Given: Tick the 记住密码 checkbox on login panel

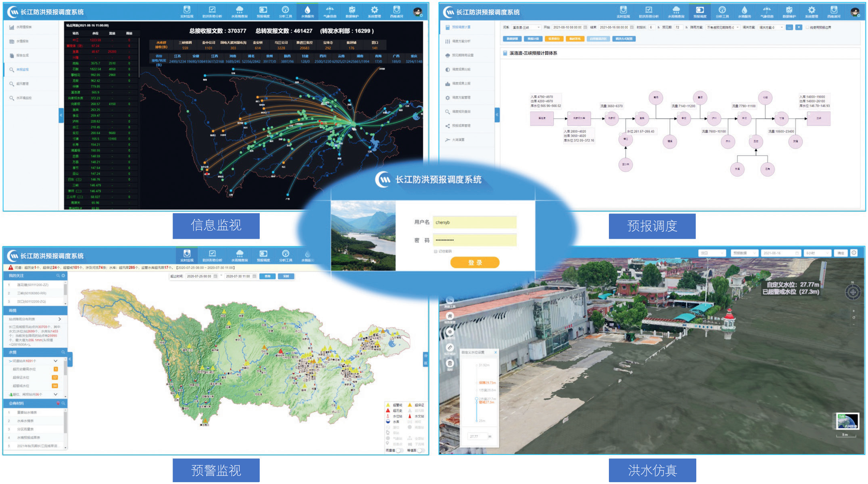Looking at the screenshot, I should 435,251.
